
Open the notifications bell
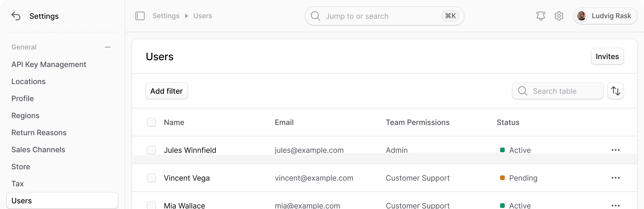pos(541,16)
